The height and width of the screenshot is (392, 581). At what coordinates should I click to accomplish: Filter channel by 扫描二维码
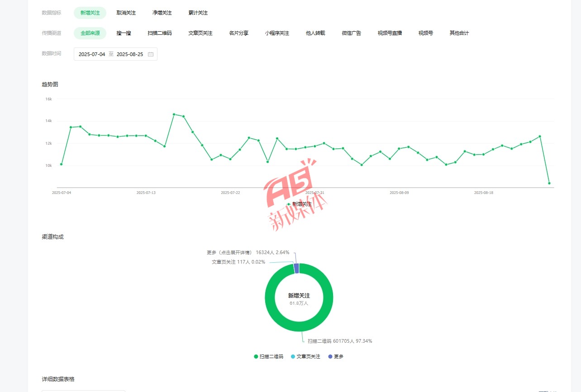pos(160,33)
